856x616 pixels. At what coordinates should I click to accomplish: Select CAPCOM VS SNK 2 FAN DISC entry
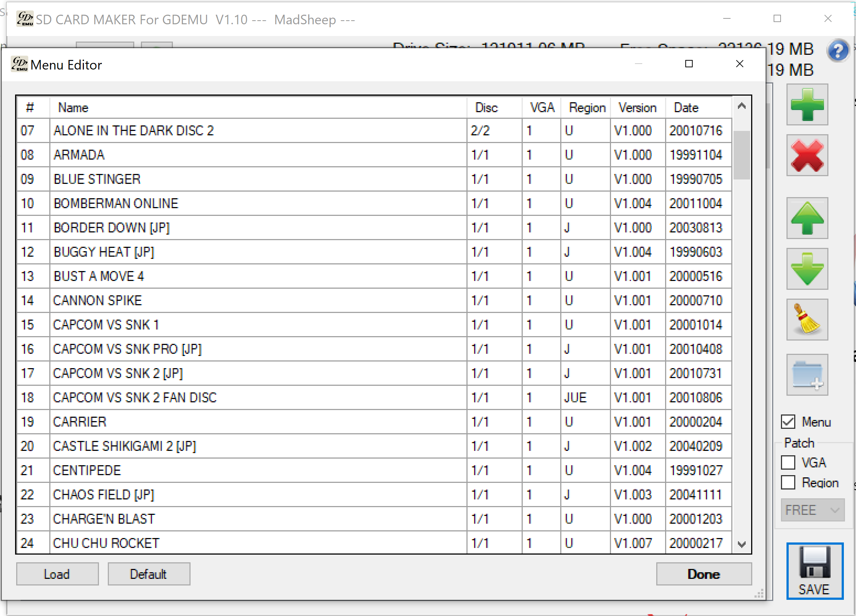tap(374, 397)
